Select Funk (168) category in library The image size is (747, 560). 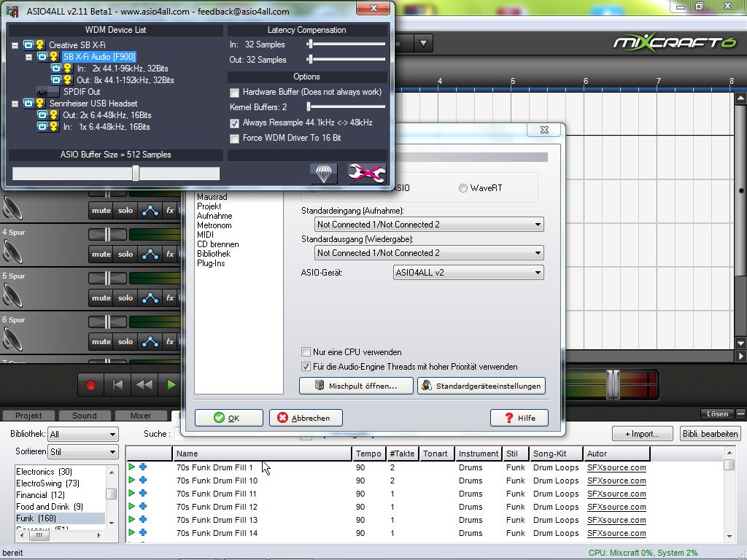60,518
